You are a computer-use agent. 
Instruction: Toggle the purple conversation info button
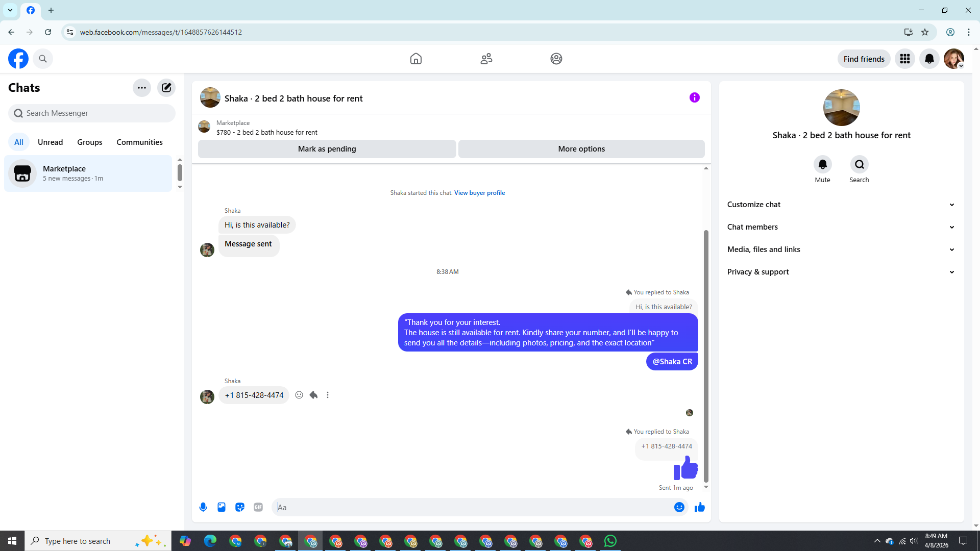coord(694,97)
